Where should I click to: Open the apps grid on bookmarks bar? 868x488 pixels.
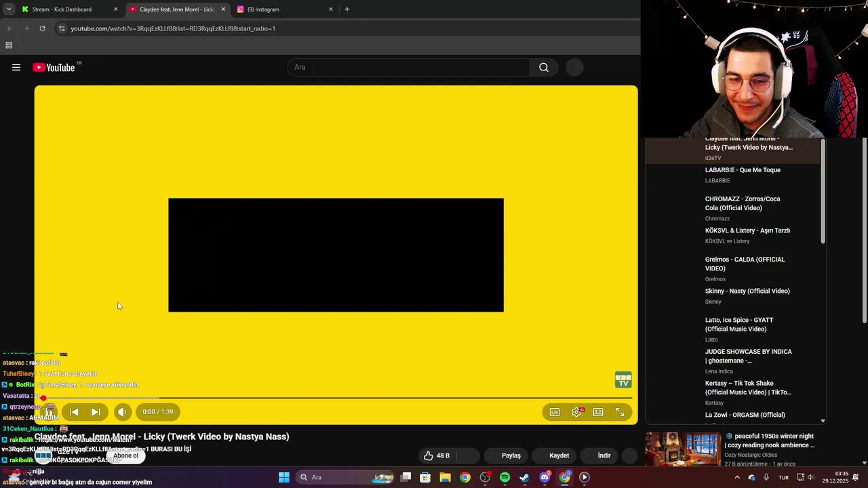[9, 45]
